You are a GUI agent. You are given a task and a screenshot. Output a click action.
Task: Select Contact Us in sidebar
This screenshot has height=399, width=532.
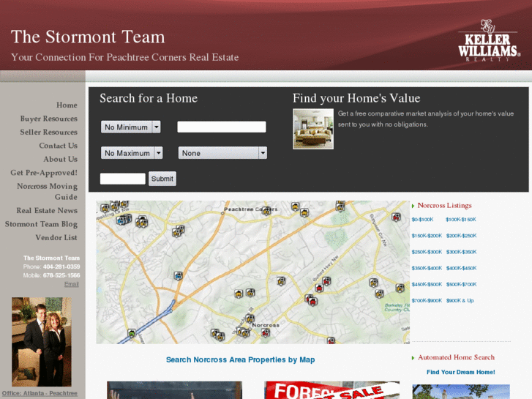tap(58, 146)
